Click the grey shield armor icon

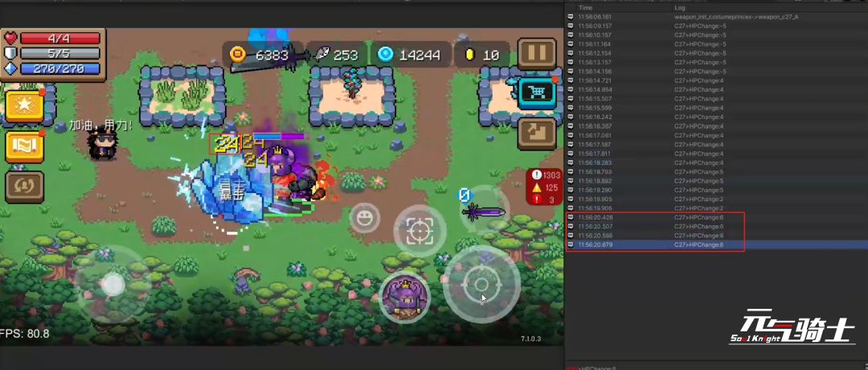(x=11, y=53)
